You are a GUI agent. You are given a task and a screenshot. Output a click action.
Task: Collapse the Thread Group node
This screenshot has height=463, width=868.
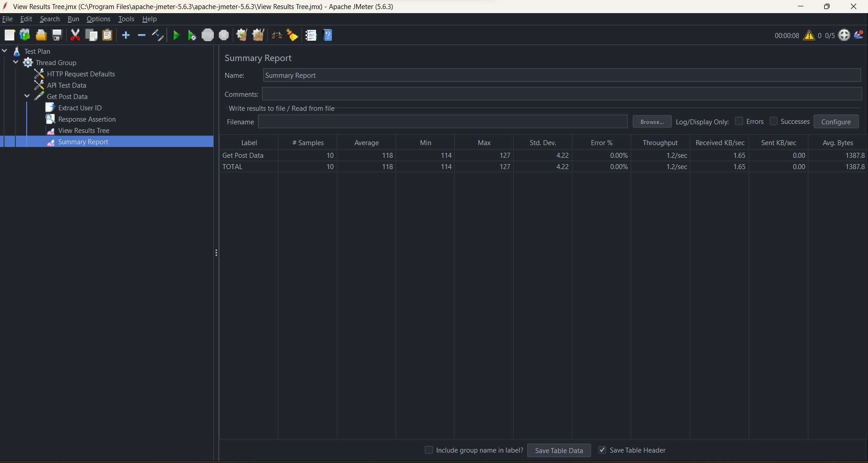point(16,62)
